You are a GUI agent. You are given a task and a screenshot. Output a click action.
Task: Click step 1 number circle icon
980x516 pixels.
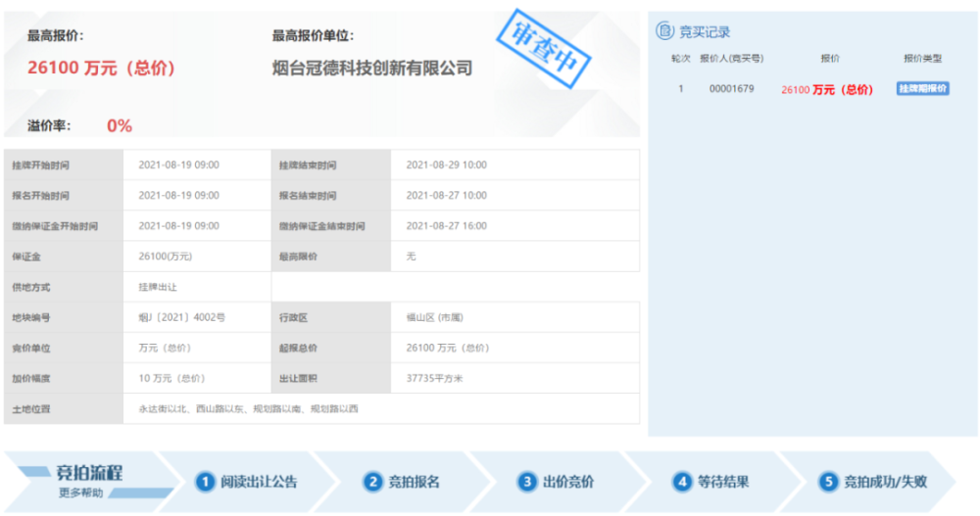(205, 482)
